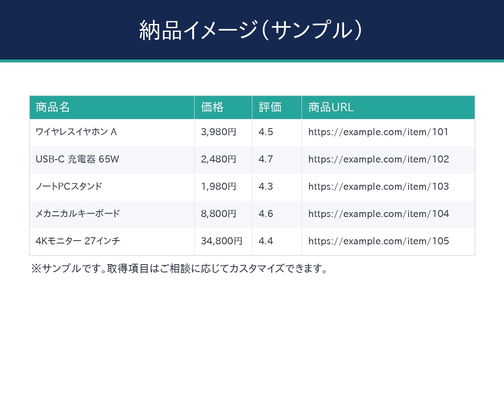Select the price 1,980円
Image resolution: width=504 pixels, height=420 pixels.
(219, 186)
